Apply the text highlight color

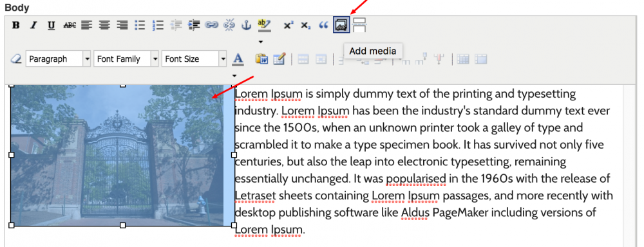(264, 26)
